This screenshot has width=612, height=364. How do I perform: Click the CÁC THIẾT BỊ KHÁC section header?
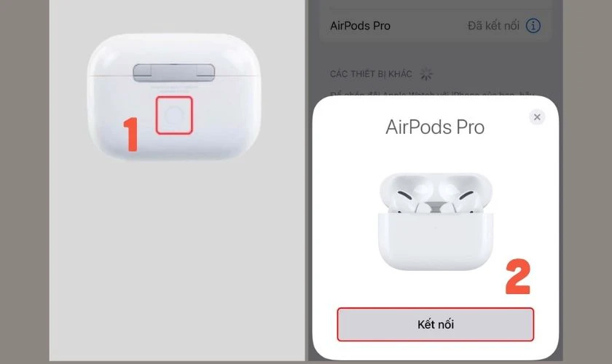(371, 74)
